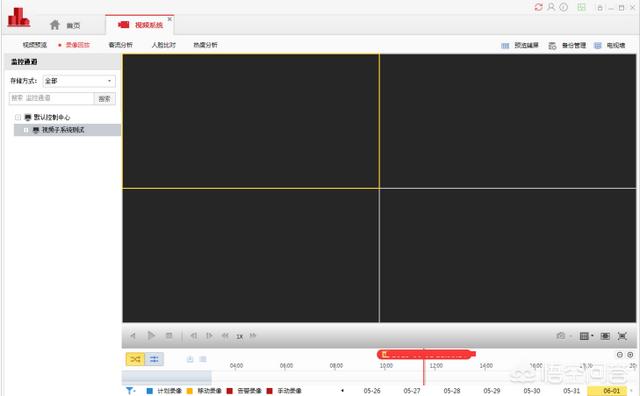This screenshot has height=396, width=640.
Task: Select the 默认控制中心 tree node
Action: pos(52,117)
